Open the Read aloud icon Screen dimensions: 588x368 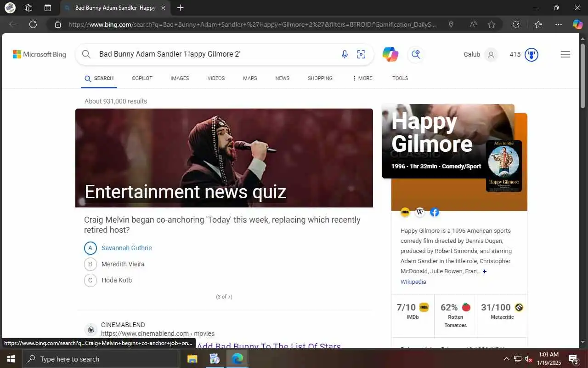(x=473, y=24)
